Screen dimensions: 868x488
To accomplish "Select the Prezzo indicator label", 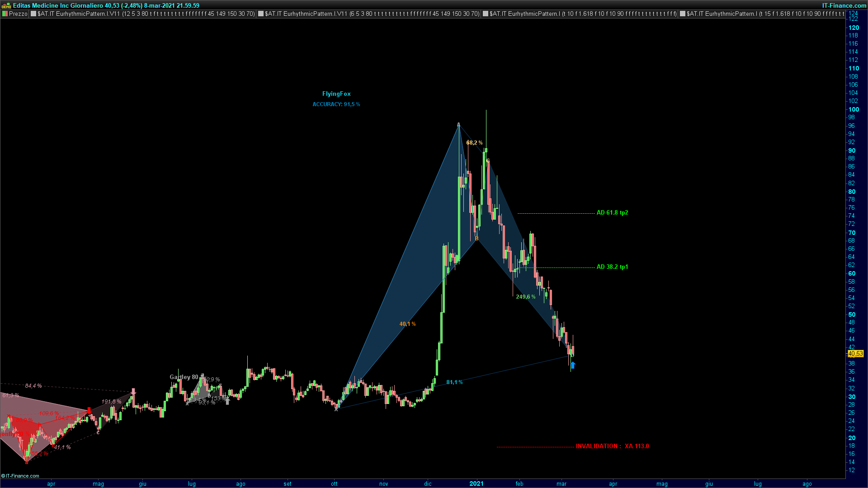I will click(x=19, y=14).
